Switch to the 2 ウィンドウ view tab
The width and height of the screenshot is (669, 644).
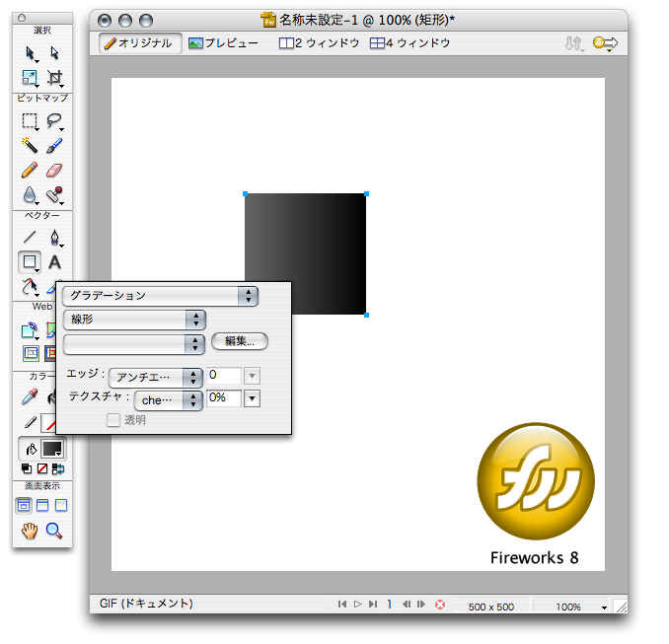(315, 43)
